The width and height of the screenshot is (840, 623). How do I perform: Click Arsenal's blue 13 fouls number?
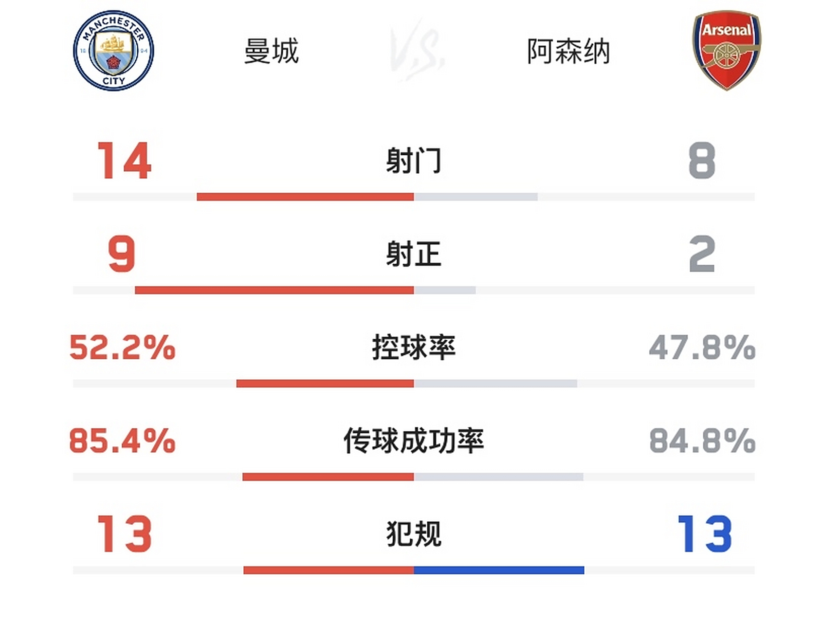tap(704, 534)
